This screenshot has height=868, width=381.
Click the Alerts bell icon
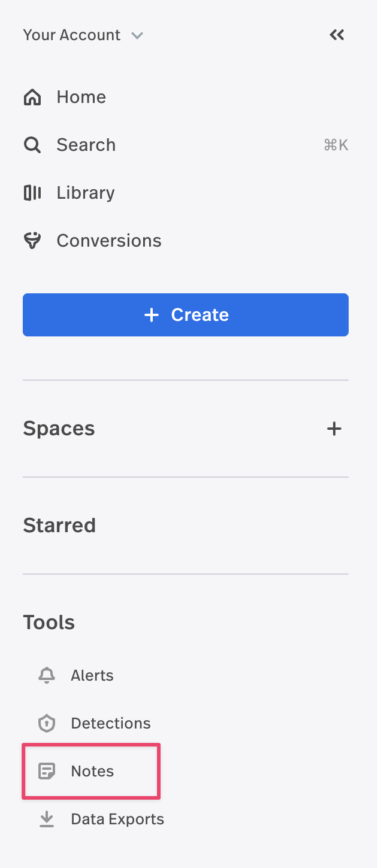pyautogui.click(x=47, y=675)
